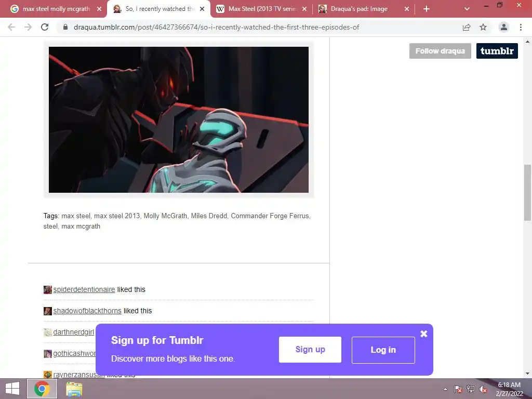Open Chrome three-dot menu
The image size is (532, 399).
click(521, 27)
